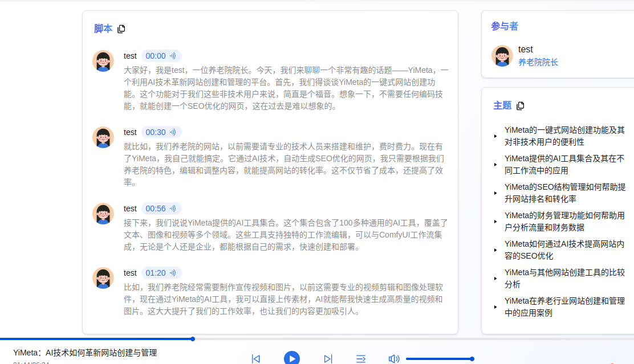
Task: Click the 主题 section heading
Action: click(x=503, y=105)
